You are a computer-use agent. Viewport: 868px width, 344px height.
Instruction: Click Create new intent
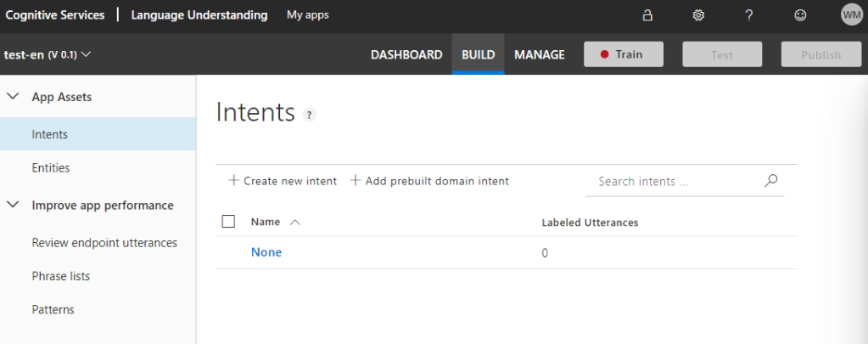pos(283,181)
